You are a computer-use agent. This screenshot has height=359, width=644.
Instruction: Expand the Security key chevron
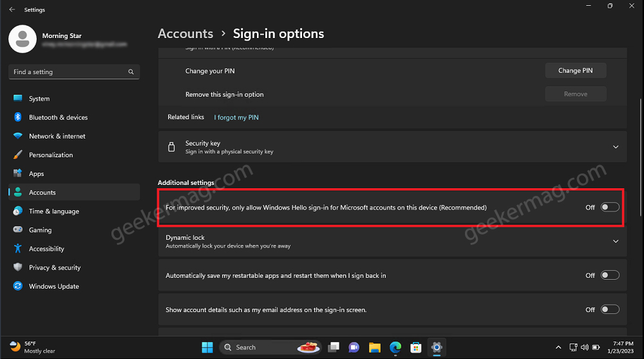(x=616, y=147)
